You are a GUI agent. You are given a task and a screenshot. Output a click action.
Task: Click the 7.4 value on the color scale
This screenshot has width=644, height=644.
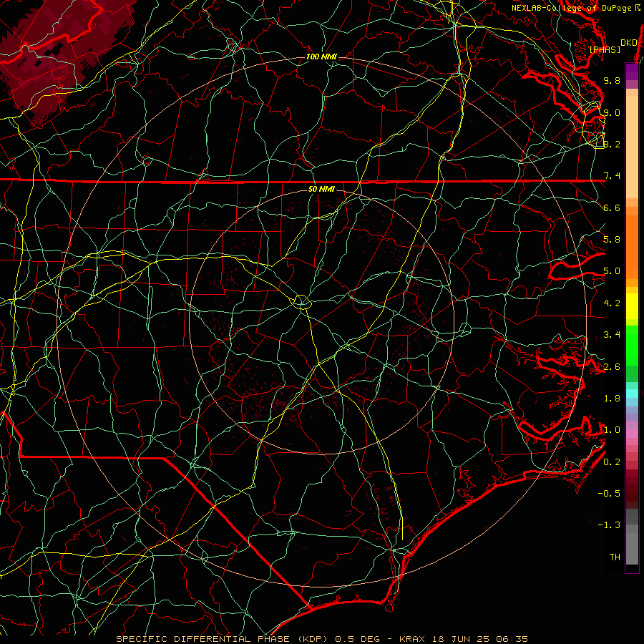(x=612, y=176)
